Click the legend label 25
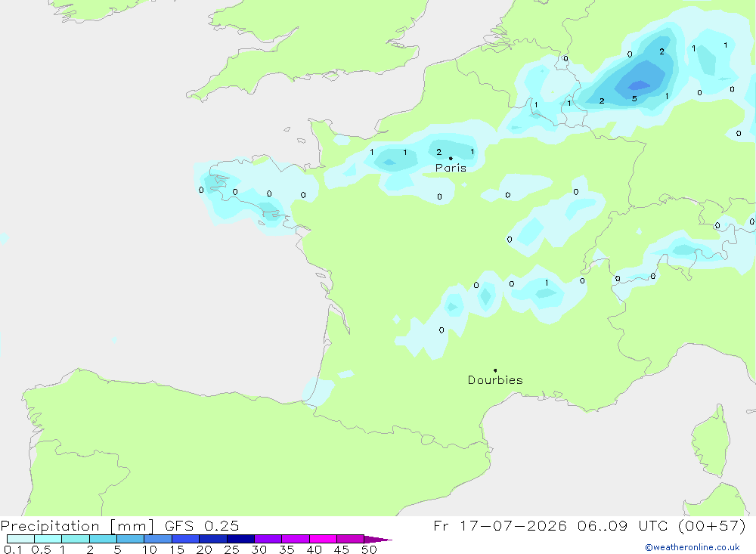 [x=232, y=549]
